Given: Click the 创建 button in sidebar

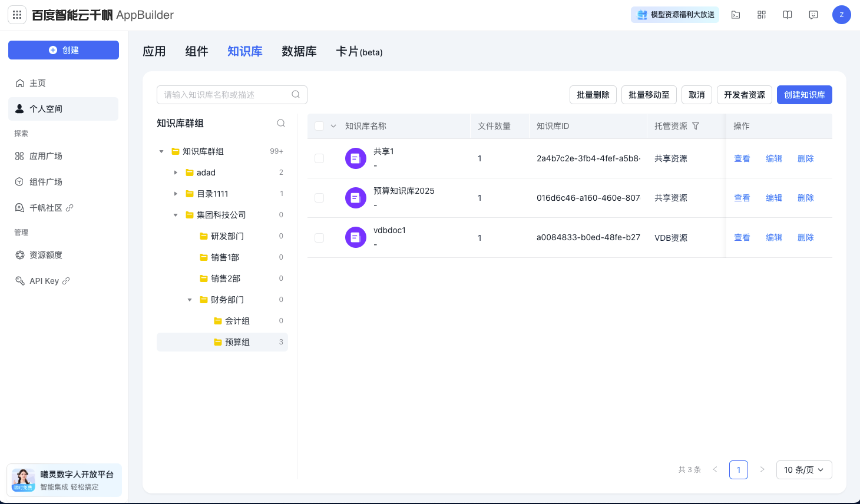Looking at the screenshot, I should (64, 50).
